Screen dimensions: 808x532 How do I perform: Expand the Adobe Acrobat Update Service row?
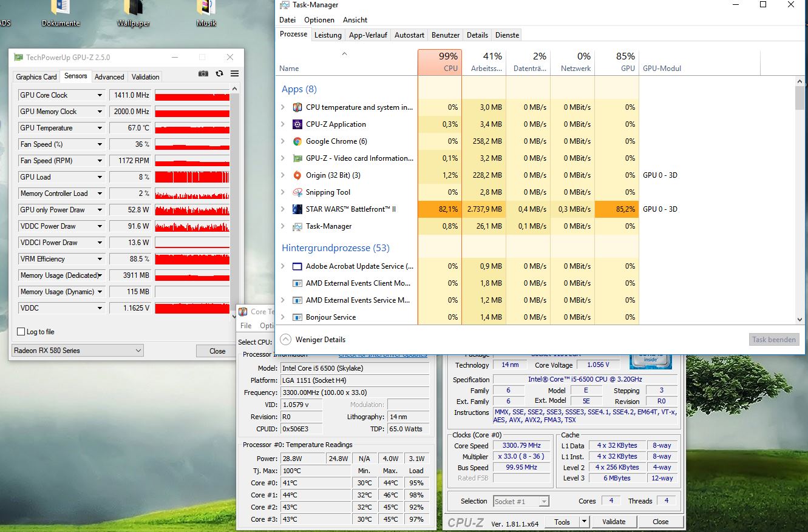[283, 266]
